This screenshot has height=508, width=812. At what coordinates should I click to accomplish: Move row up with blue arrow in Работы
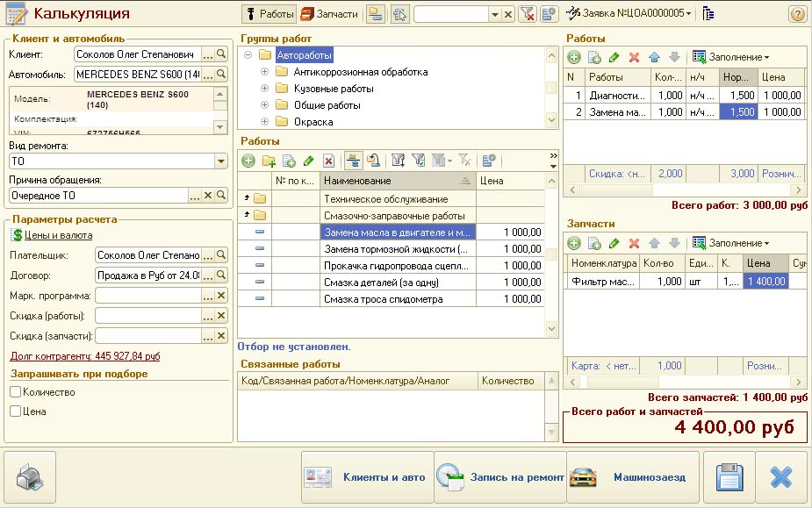point(654,57)
